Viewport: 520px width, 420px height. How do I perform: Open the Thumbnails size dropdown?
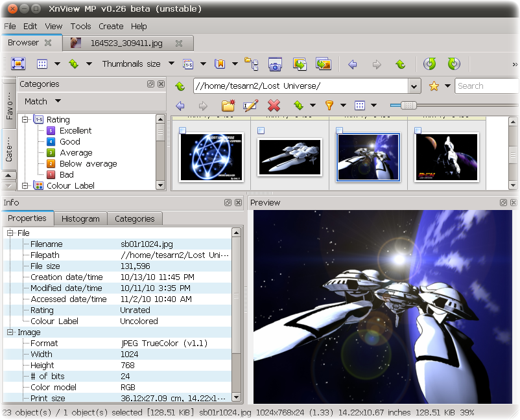point(171,64)
